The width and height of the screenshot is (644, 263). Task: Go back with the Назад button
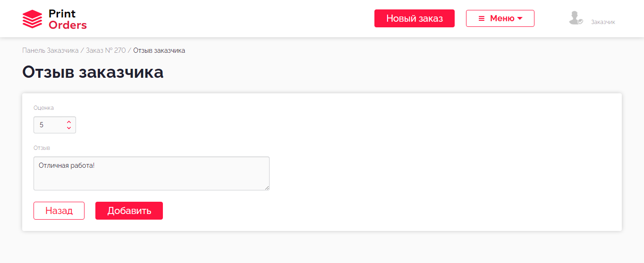pyautogui.click(x=59, y=211)
